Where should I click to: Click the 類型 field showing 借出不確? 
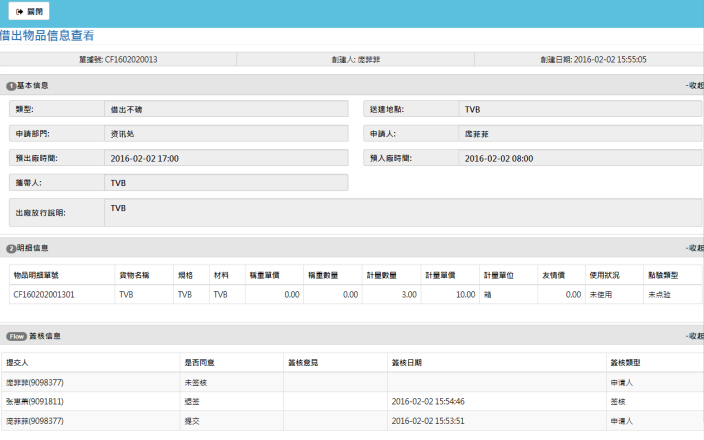pyautogui.click(x=225, y=108)
